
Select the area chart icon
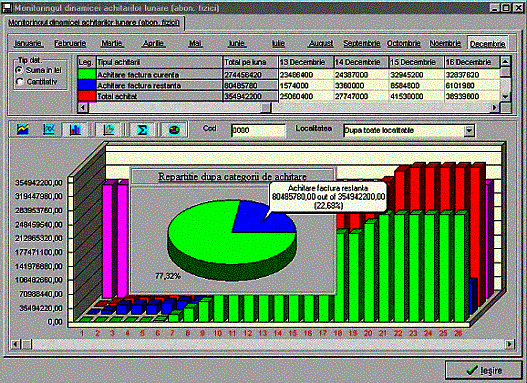tap(23, 129)
